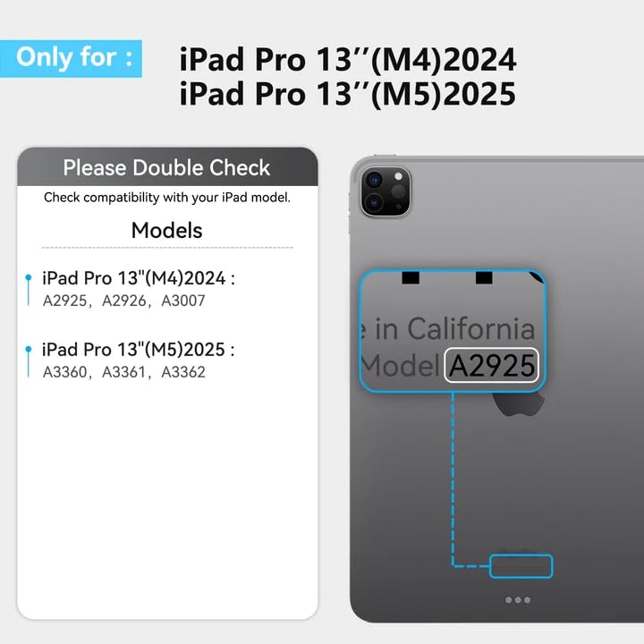
Task: Click the Apple logo on iPad back
Action: 519,403
